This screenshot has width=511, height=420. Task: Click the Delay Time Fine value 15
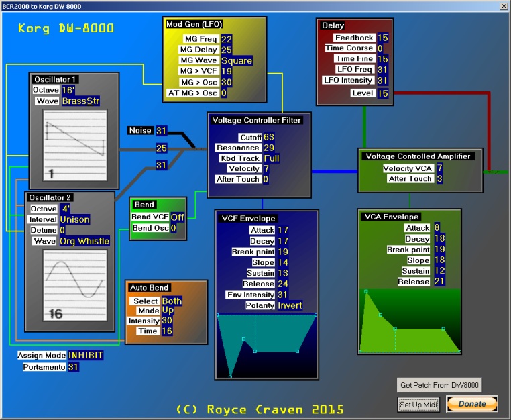pos(383,59)
